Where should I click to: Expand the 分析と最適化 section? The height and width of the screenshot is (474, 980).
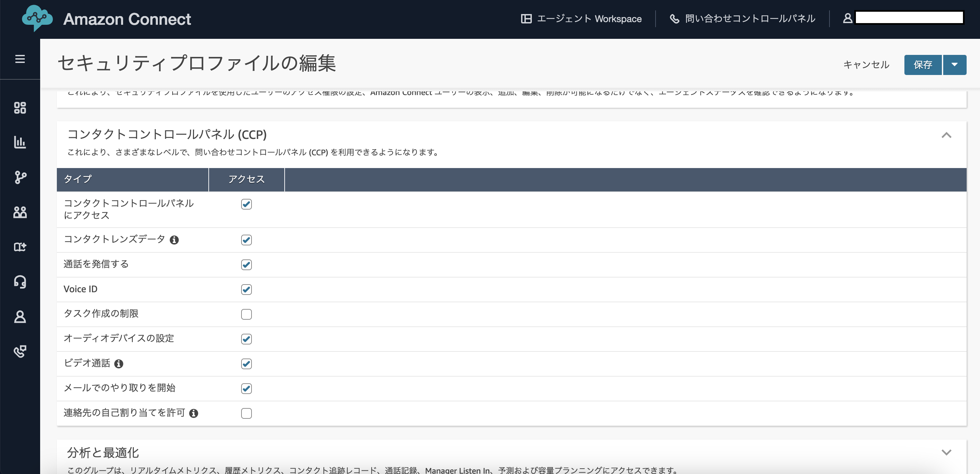(x=947, y=452)
